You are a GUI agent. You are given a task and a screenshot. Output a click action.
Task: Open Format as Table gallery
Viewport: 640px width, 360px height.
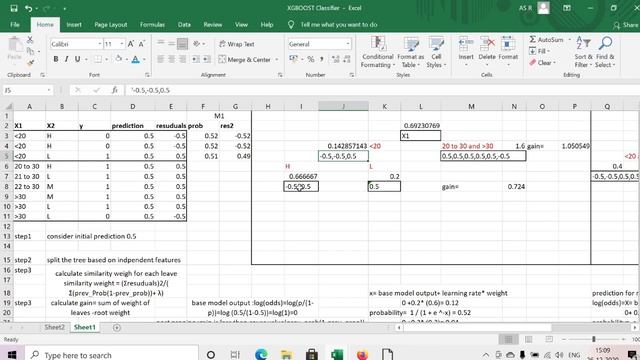[x=411, y=52]
